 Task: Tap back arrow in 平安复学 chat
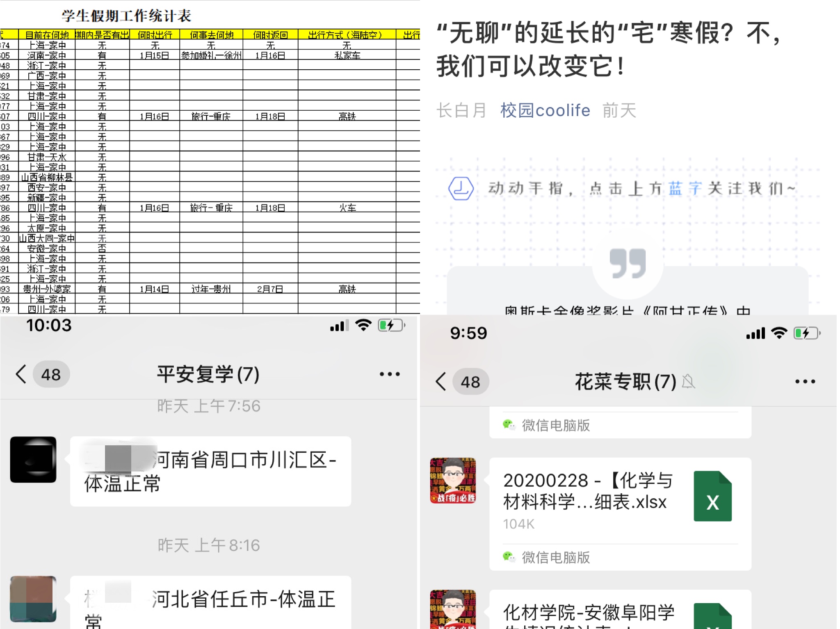[x=21, y=374]
